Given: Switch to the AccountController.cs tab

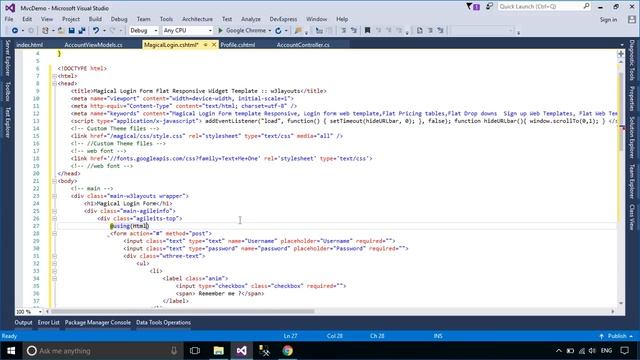Looking at the screenshot, I should pos(303,45).
